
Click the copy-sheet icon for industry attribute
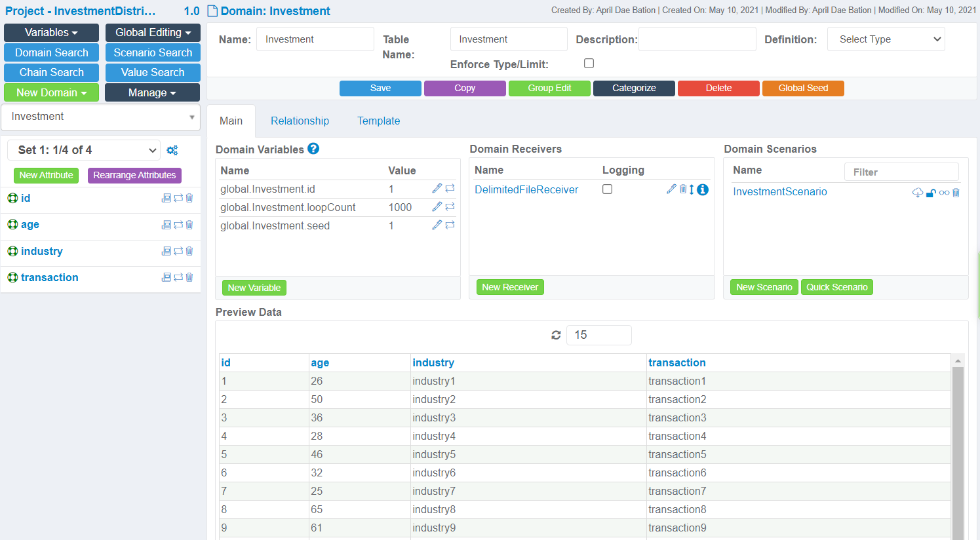pyautogui.click(x=167, y=251)
